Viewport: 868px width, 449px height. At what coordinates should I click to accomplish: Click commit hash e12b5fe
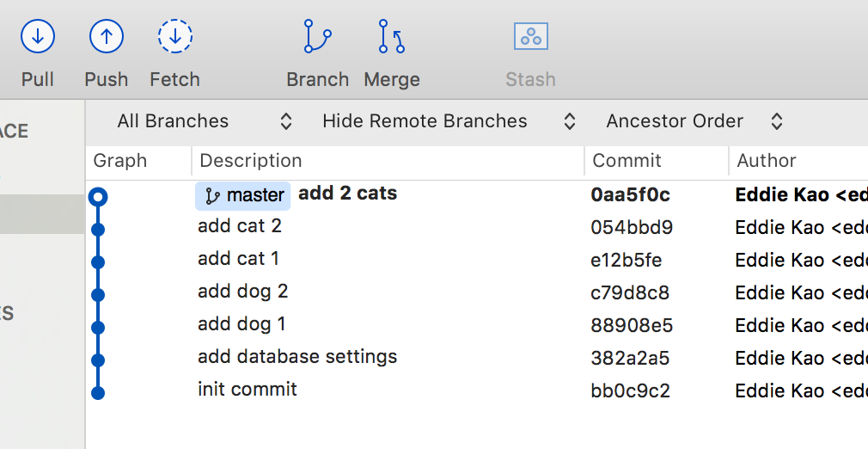[x=627, y=260]
